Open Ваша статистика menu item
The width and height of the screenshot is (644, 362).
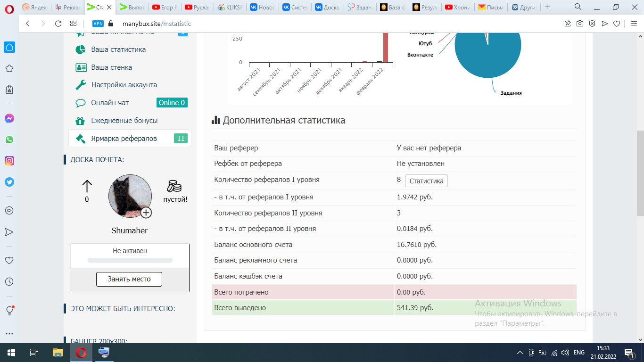point(118,49)
